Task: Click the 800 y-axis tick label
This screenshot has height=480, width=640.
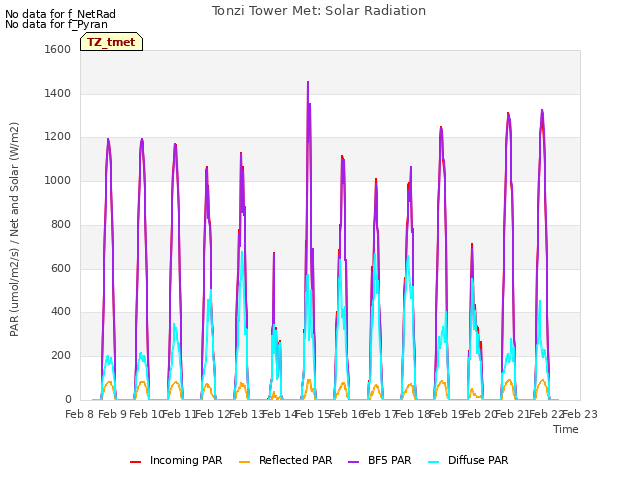Action: (x=61, y=224)
